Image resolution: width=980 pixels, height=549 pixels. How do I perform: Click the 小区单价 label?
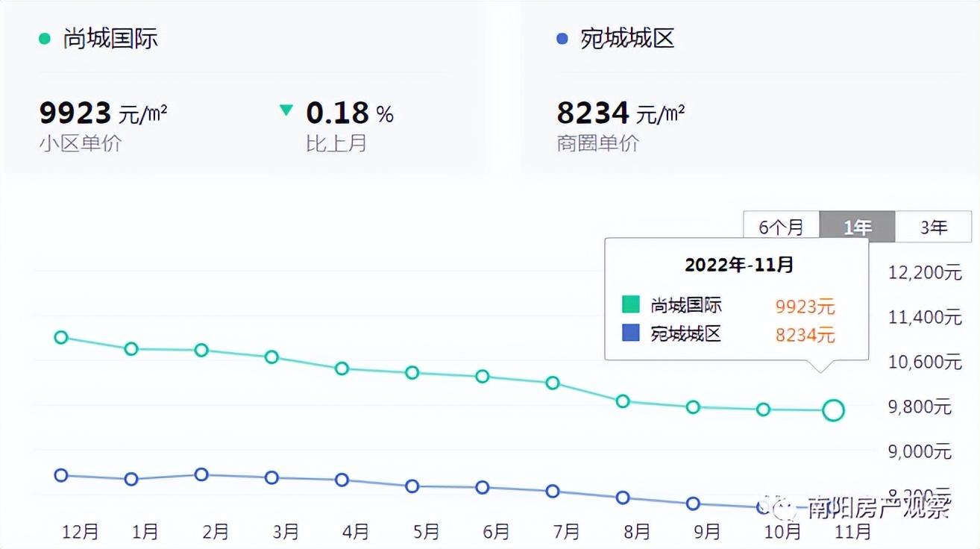tap(80, 143)
